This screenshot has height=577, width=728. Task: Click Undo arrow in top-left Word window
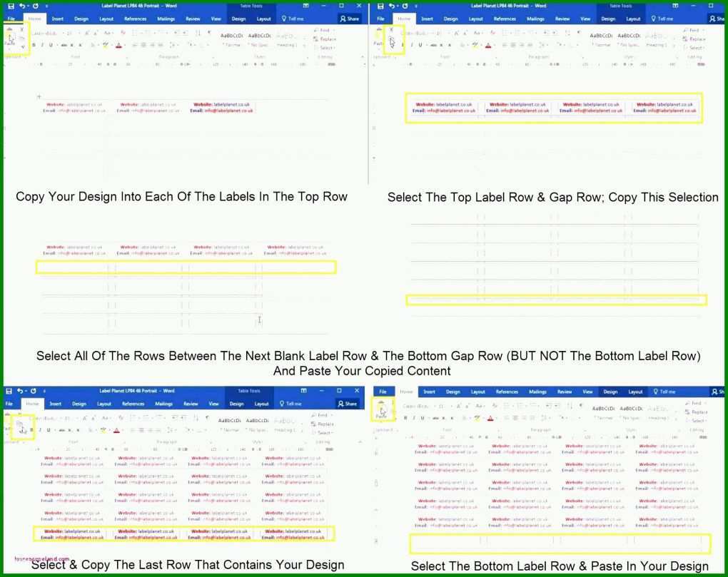22,6
